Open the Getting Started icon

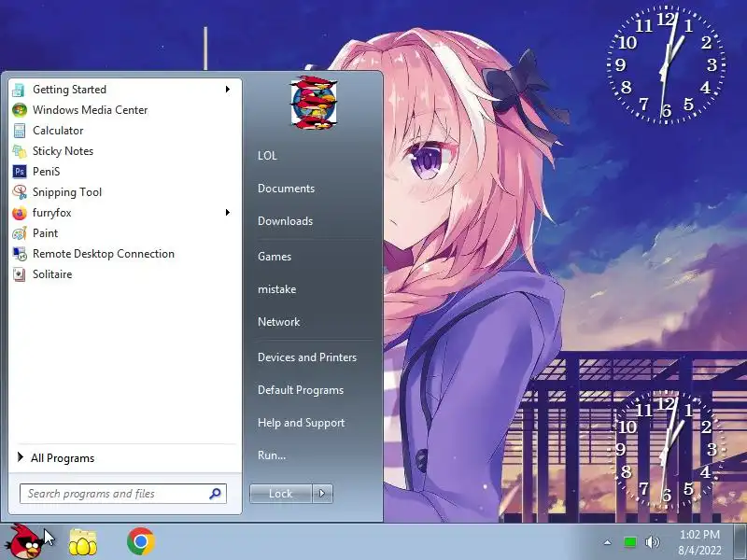19,90
